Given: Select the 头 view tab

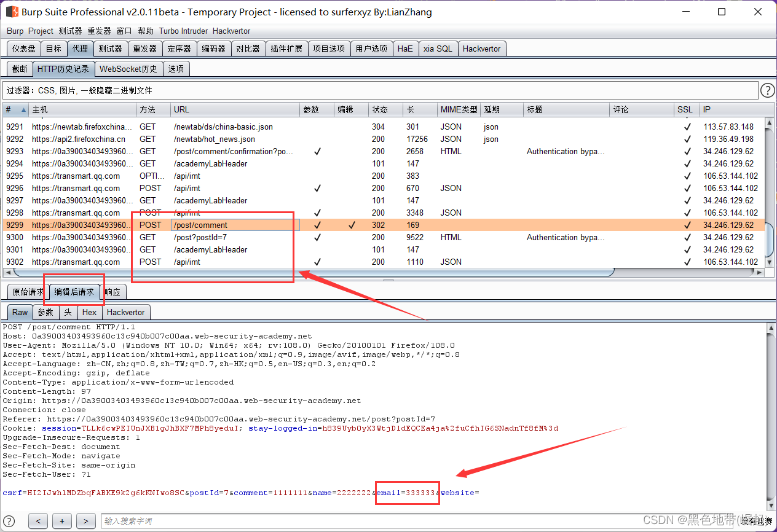Looking at the screenshot, I should pyautogui.click(x=68, y=312).
